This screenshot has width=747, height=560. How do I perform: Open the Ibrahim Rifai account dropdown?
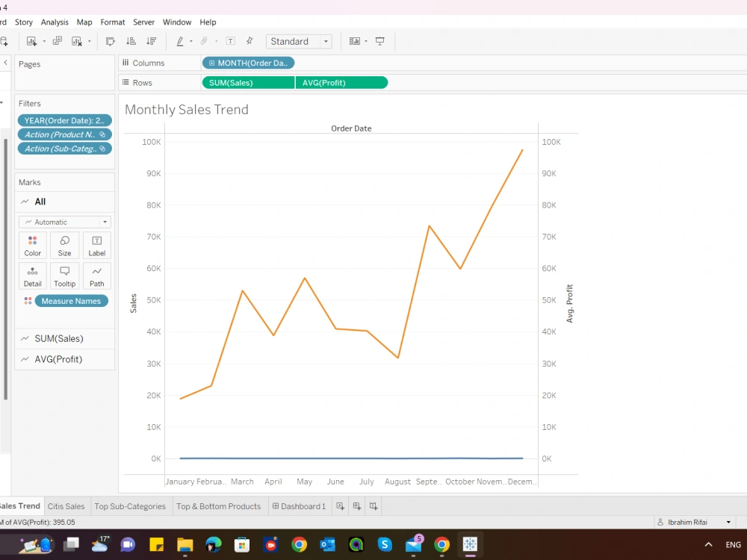click(x=695, y=522)
